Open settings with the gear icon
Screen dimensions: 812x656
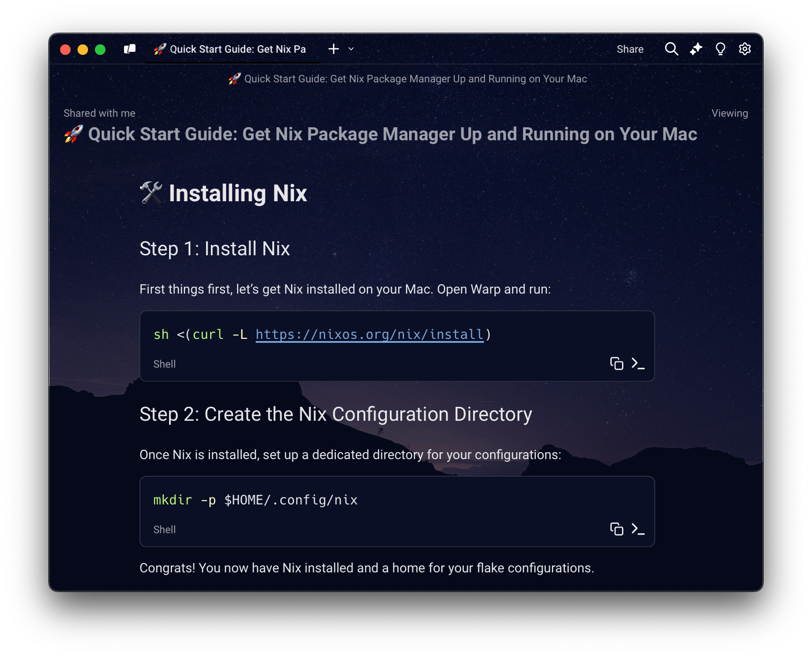(x=745, y=49)
